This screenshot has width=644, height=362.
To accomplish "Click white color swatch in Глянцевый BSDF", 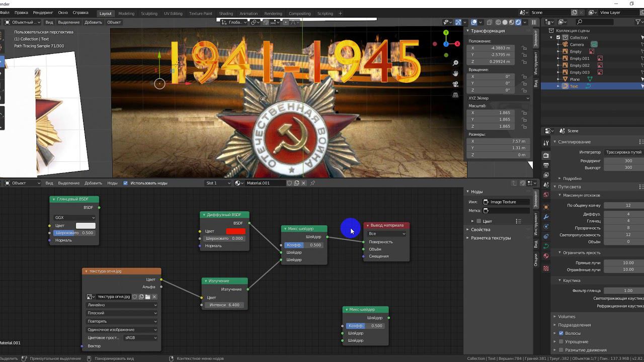I will pos(86,226).
